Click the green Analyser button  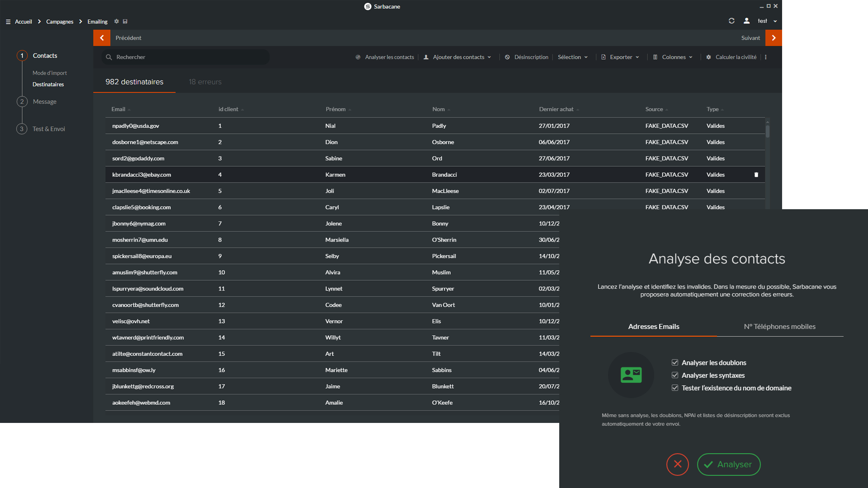(x=728, y=464)
